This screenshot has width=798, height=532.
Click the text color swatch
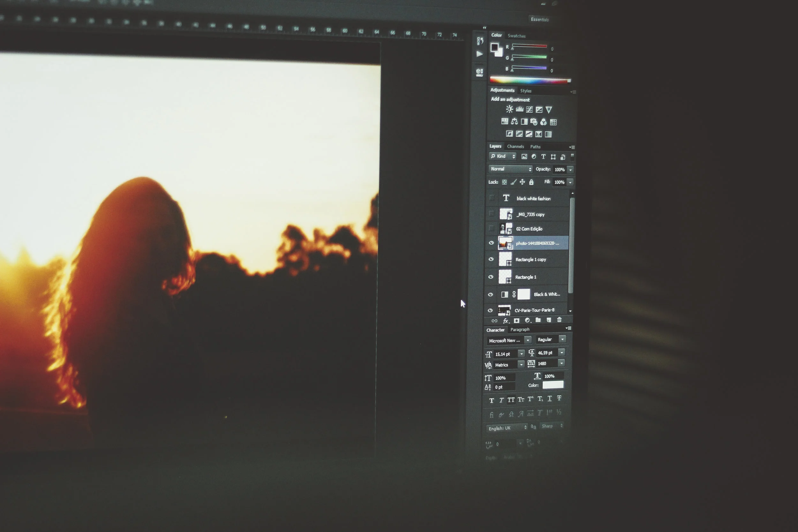coord(553,385)
